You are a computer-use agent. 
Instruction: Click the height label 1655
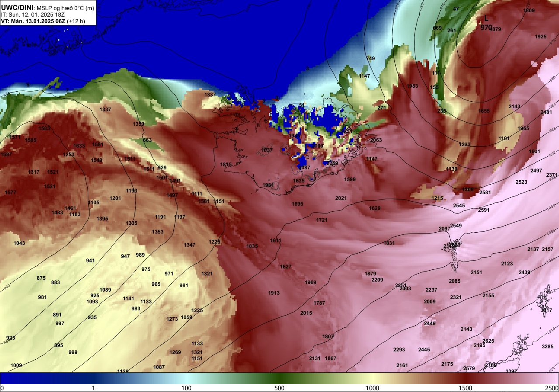click(484, 111)
